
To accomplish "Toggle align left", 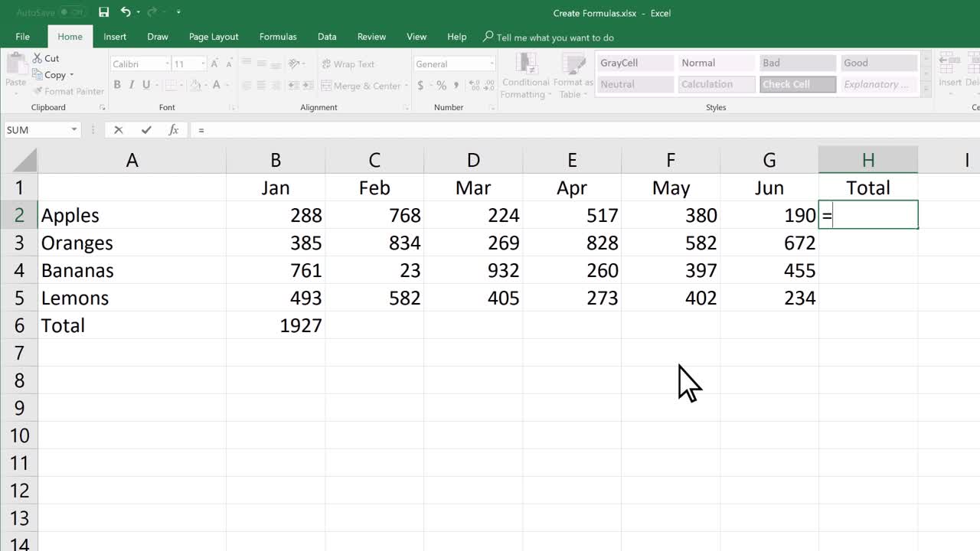I will tap(247, 86).
